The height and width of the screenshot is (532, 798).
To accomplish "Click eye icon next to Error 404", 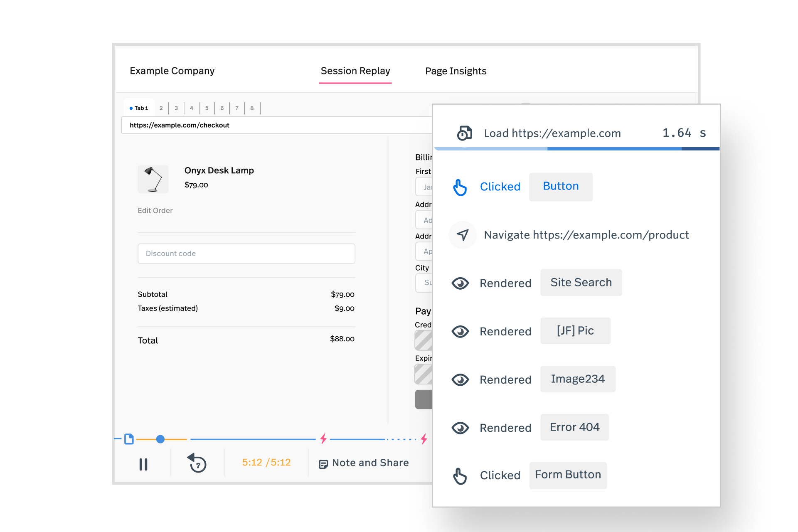I will (x=460, y=428).
